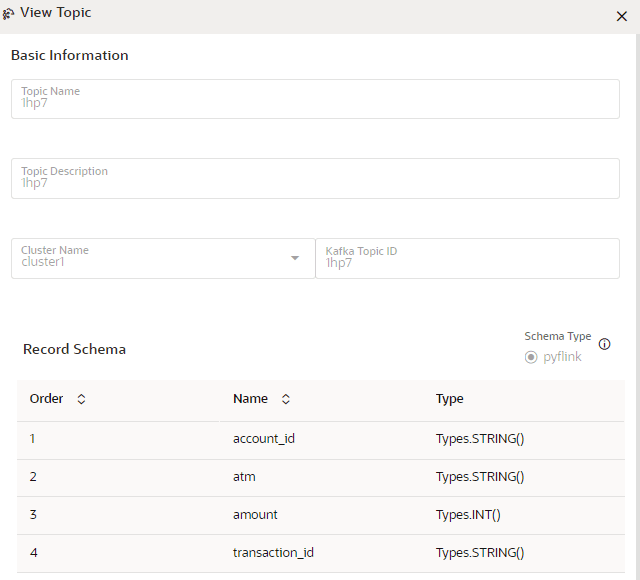The image size is (640, 580).
Task: Click the Schema Type info icon
Action: tap(604, 344)
